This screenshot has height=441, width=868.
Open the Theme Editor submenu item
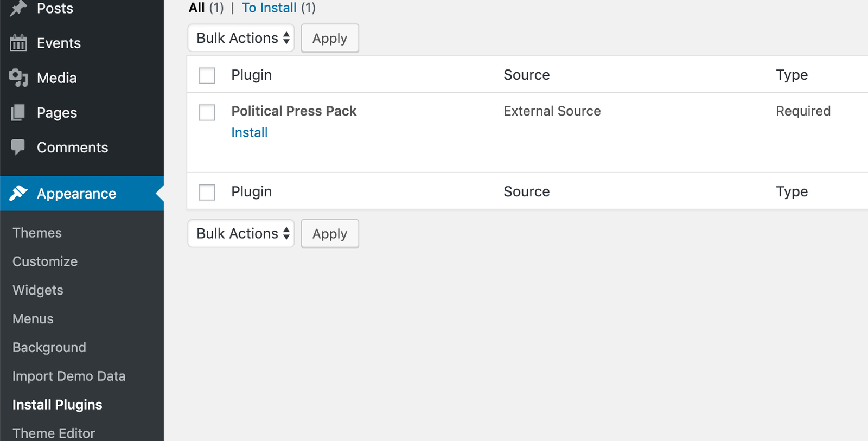click(x=54, y=433)
